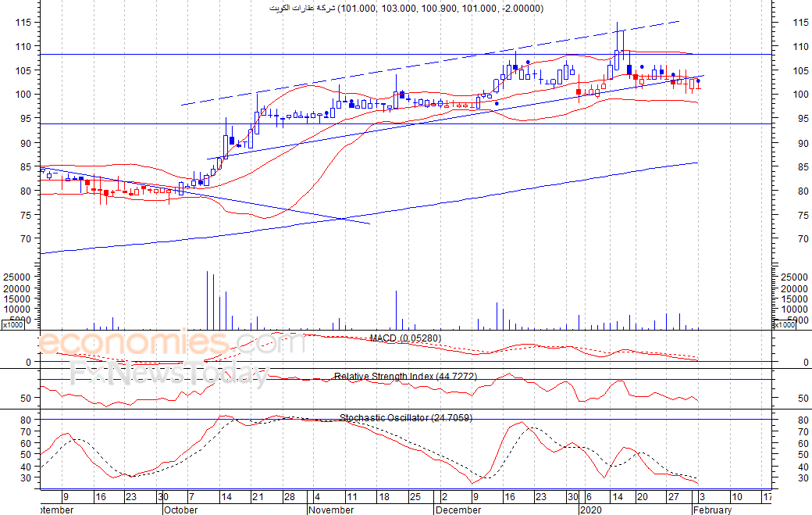This screenshot has width=812, height=515.
Task: Click the 15000 volume label on right axis
Action: pyautogui.click(x=794, y=299)
